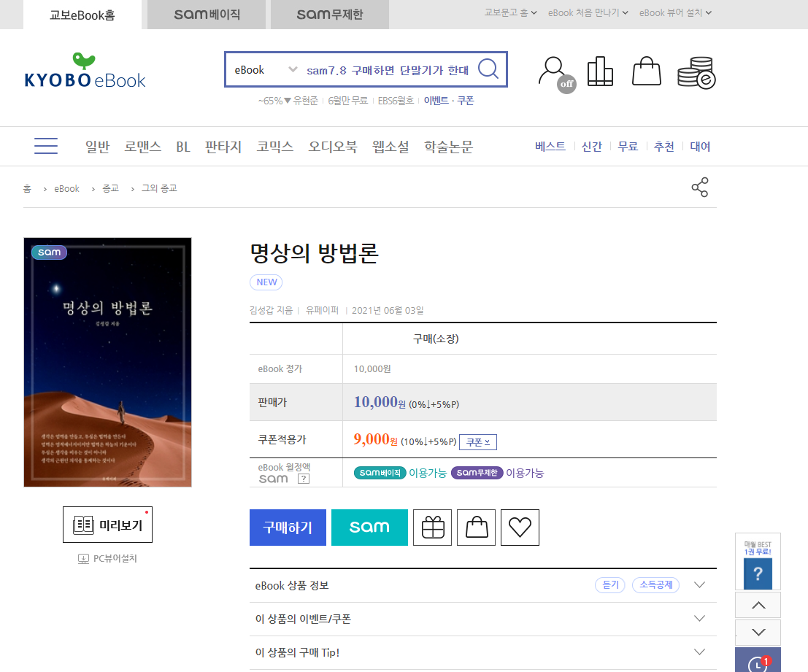808x672 pixels.
Task: Open the 로맨스 category menu
Action: [143, 147]
